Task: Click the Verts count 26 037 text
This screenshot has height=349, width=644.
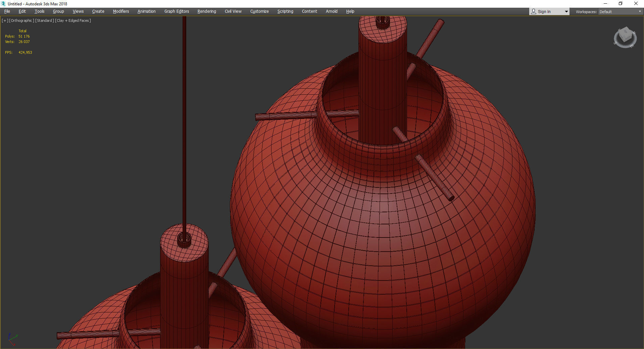Action: click(24, 42)
